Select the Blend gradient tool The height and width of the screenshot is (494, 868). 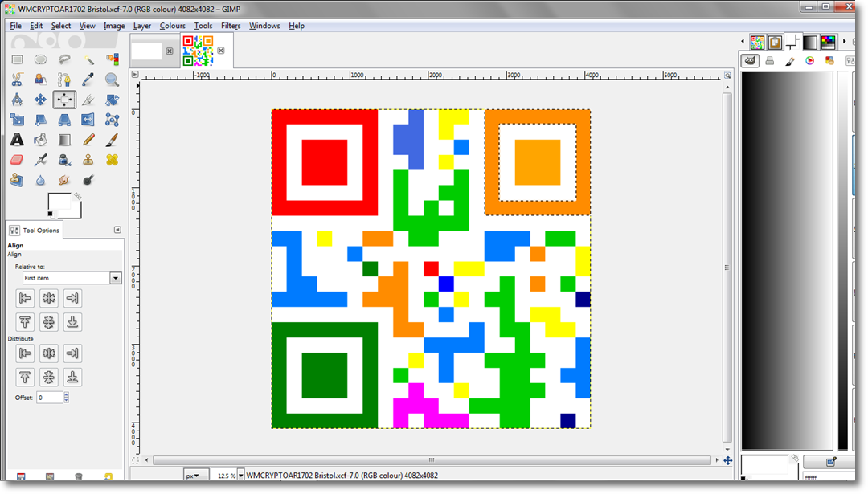(64, 140)
